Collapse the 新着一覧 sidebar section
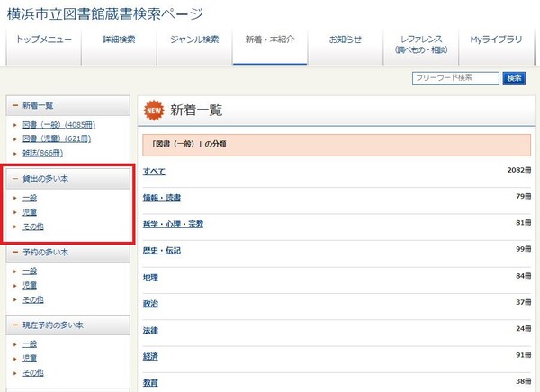 (x=15, y=105)
